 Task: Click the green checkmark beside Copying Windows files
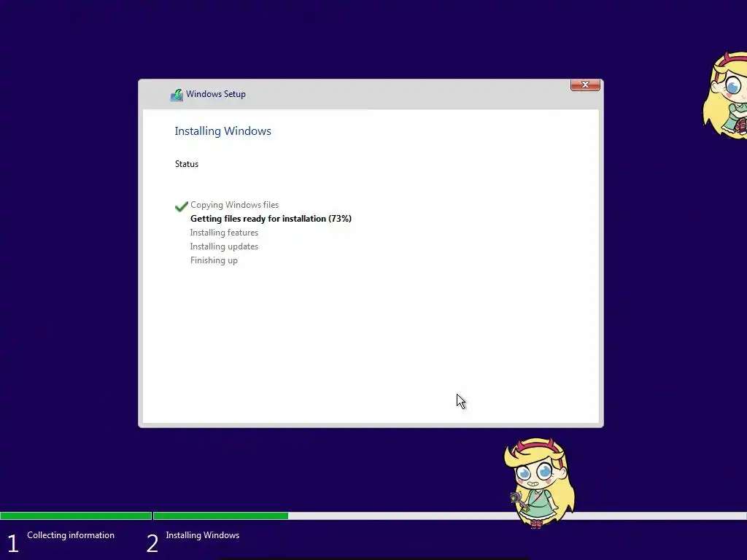182,206
